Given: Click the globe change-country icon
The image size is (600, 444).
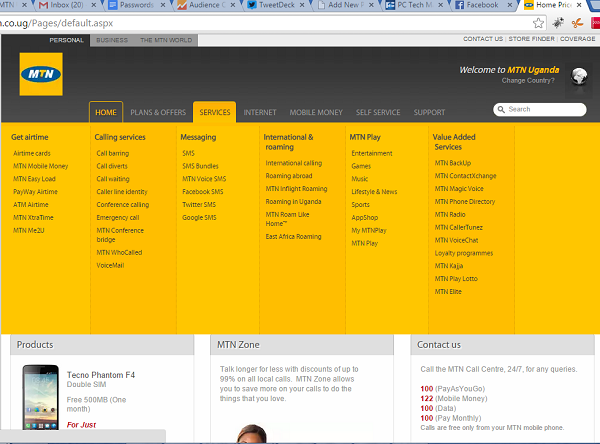Looking at the screenshot, I should point(579,76).
